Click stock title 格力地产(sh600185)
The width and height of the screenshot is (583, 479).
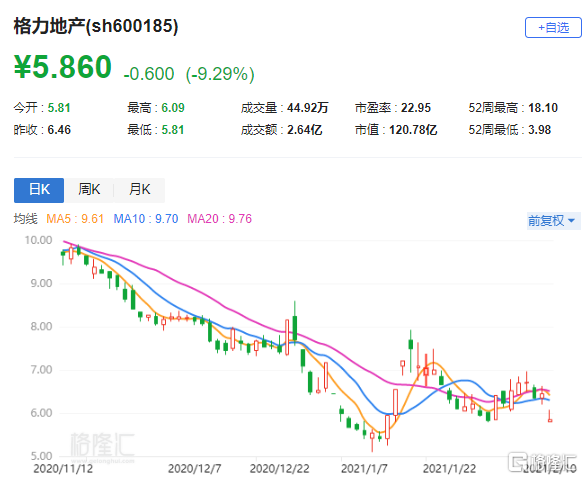click(96, 26)
